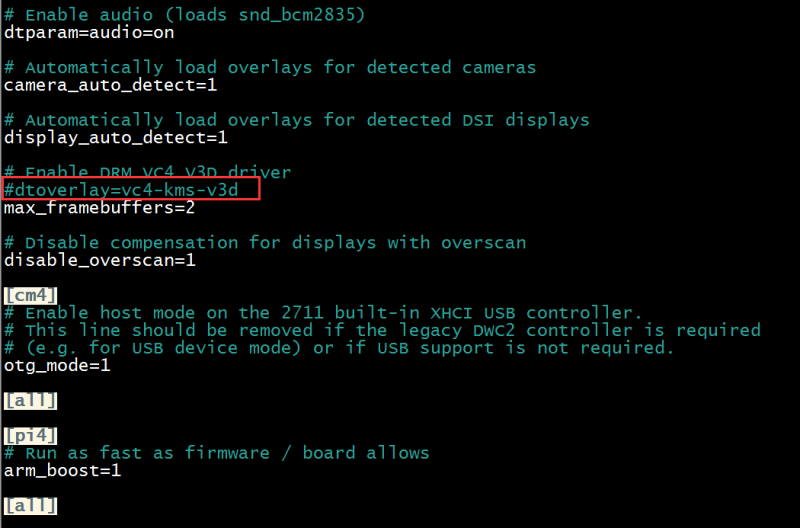Click the display_auto_detect=1 setting
The image size is (800, 528).
click(x=116, y=137)
